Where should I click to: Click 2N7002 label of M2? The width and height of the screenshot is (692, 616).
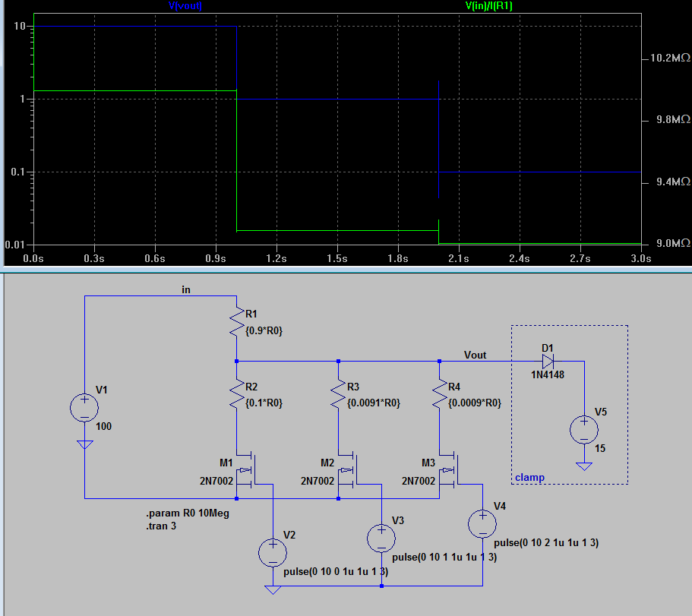coord(318,481)
